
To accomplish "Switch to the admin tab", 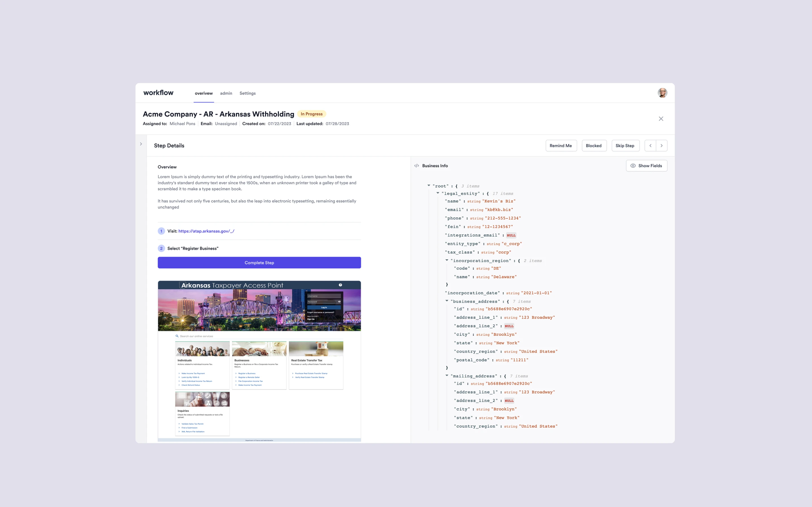I will [x=226, y=93].
